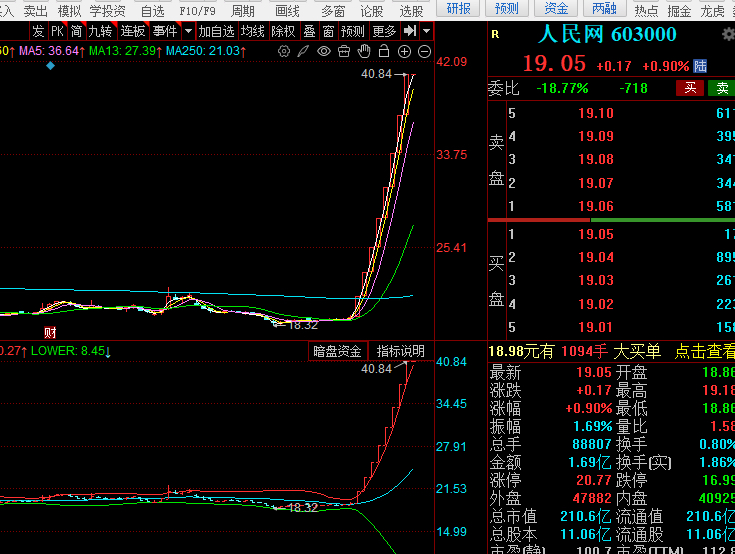This screenshot has height=554, width=735.
Task: Toggle the 事件 events button
Action: tap(165, 31)
